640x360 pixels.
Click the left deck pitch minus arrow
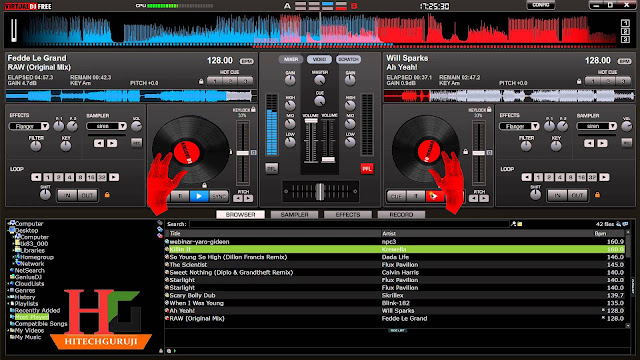[238, 198]
